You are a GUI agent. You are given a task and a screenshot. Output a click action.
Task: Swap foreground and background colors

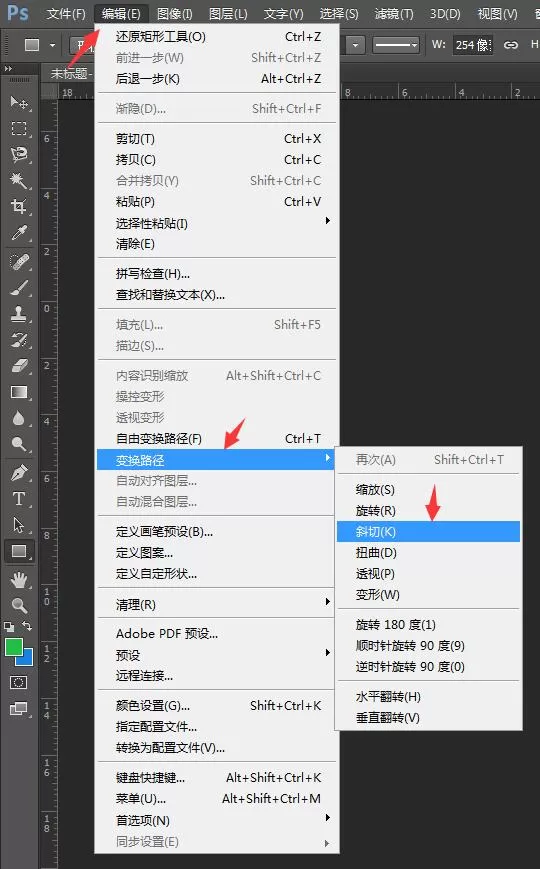coord(27,626)
